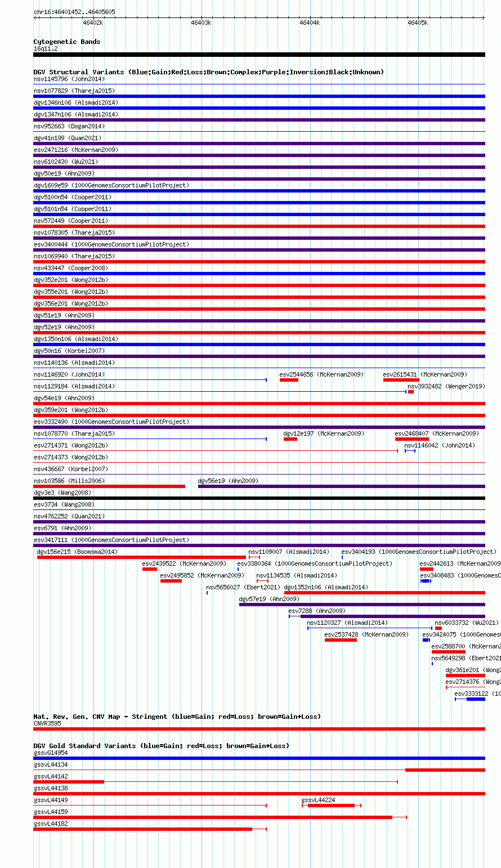Click the 16q11.2 cytogenetic band bar
The image size is (501, 868).
pos(260,55)
